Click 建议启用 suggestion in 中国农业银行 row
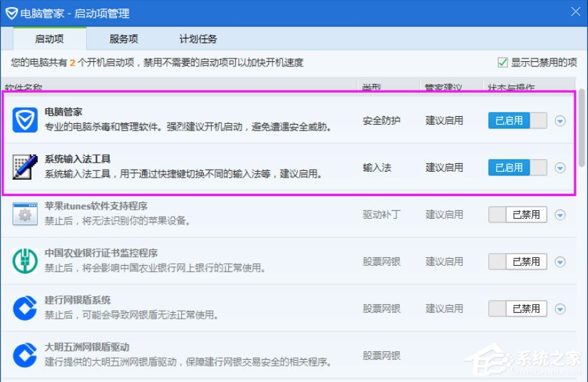The height and width of the screenshot is (382, 588). (x=444, y=262)
